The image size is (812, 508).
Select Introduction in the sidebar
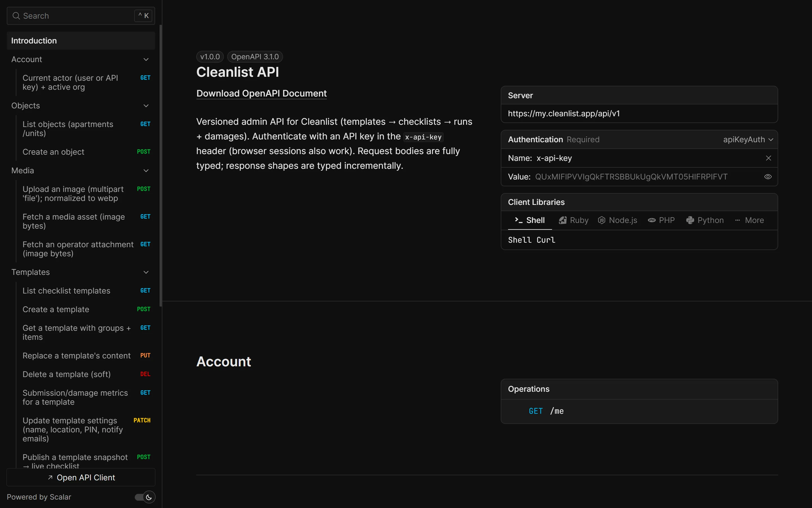(81, 41)
